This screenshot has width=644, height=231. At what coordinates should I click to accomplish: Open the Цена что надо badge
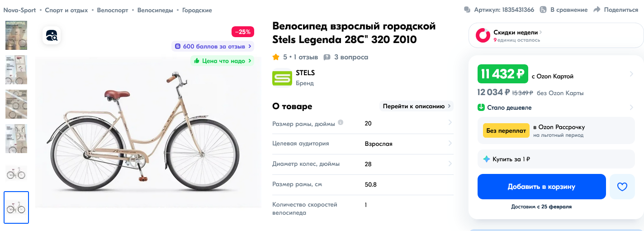pyautogui.click(x=222, y=61)
